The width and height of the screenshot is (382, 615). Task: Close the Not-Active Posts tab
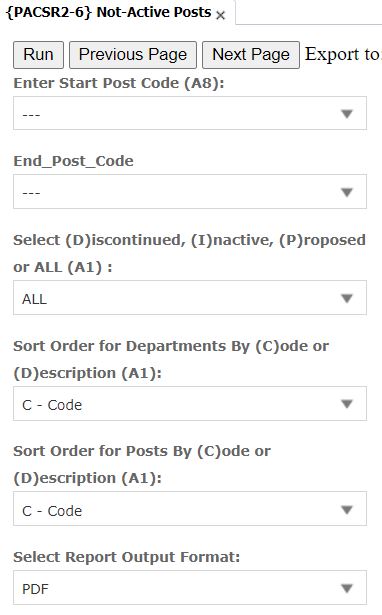click(x=220, y=15)
